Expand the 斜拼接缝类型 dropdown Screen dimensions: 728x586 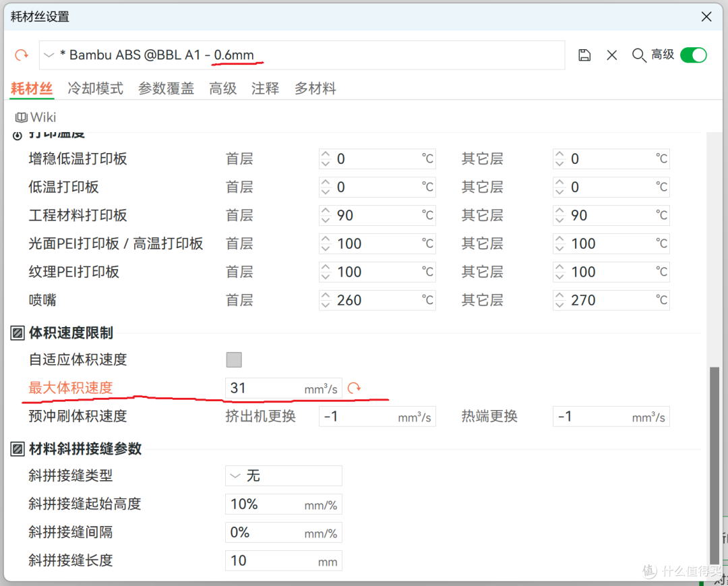(x=284, y=475)
